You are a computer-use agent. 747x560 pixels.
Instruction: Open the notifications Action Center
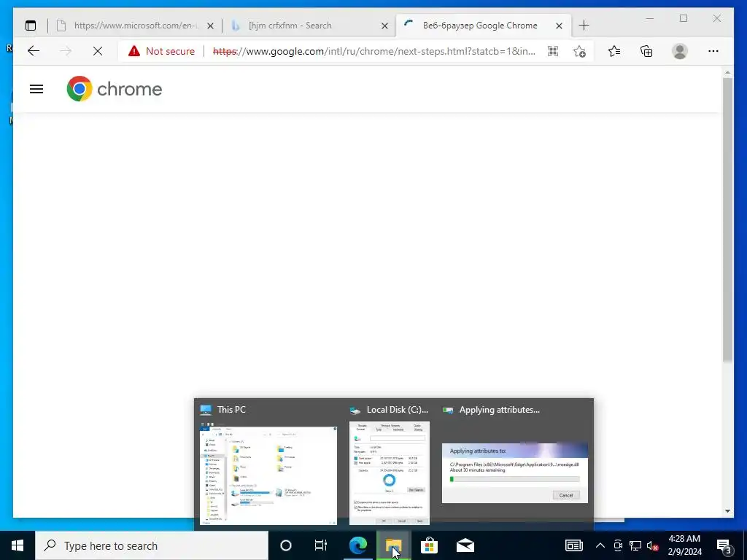pyautogui.click(x=724, y=545)
